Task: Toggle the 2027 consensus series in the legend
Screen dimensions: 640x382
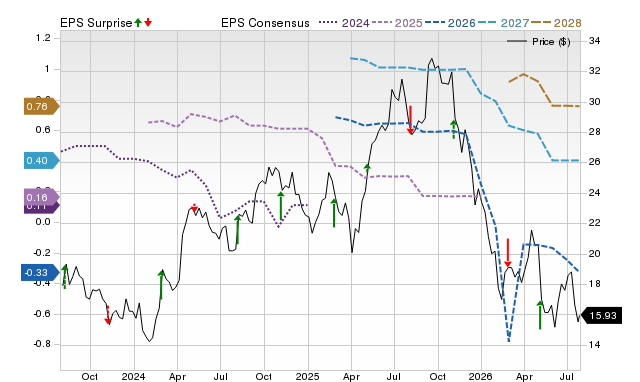Action: point(503,23)
